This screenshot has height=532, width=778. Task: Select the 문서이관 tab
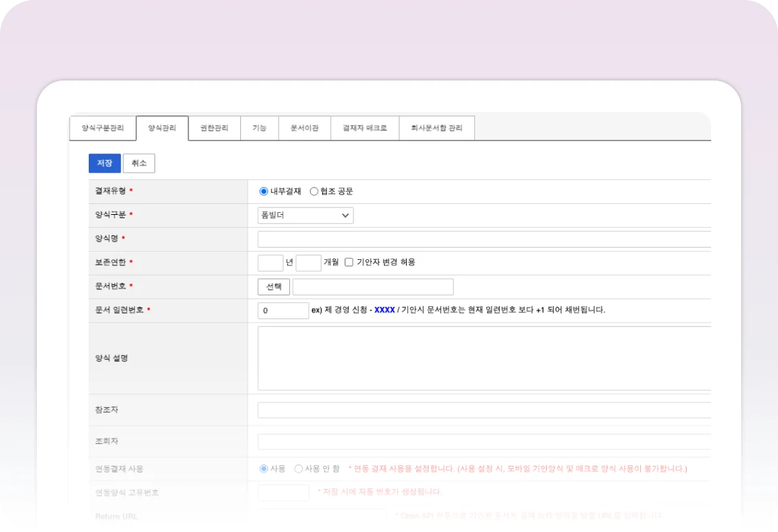[x=304, y=128]
